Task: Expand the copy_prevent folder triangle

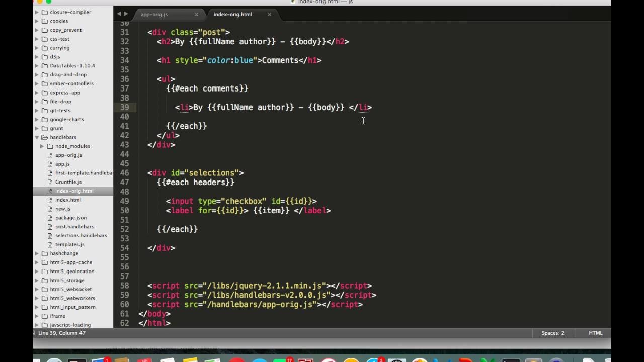Action: coord(37,30)
